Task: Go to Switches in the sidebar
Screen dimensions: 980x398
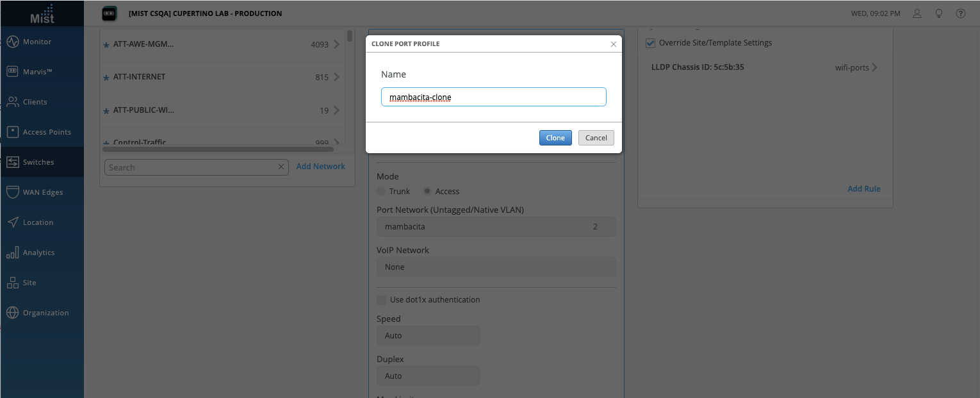Action: pyautogui.click(x=38, y=162)
